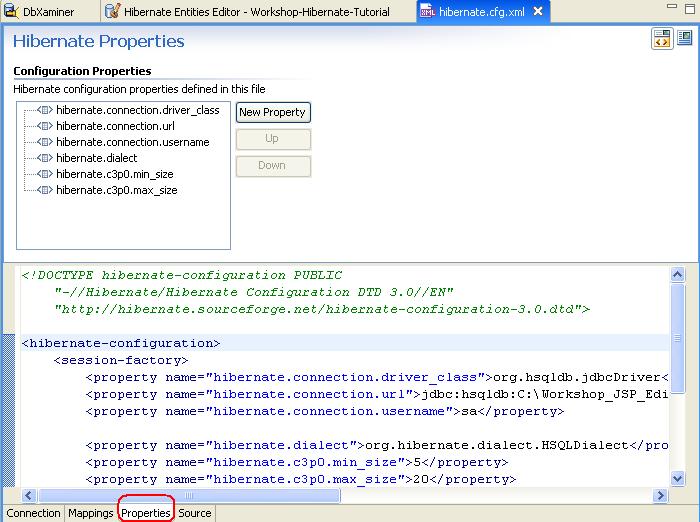
Task: Click the <session-factory> source line
Action: pos(121,360)
